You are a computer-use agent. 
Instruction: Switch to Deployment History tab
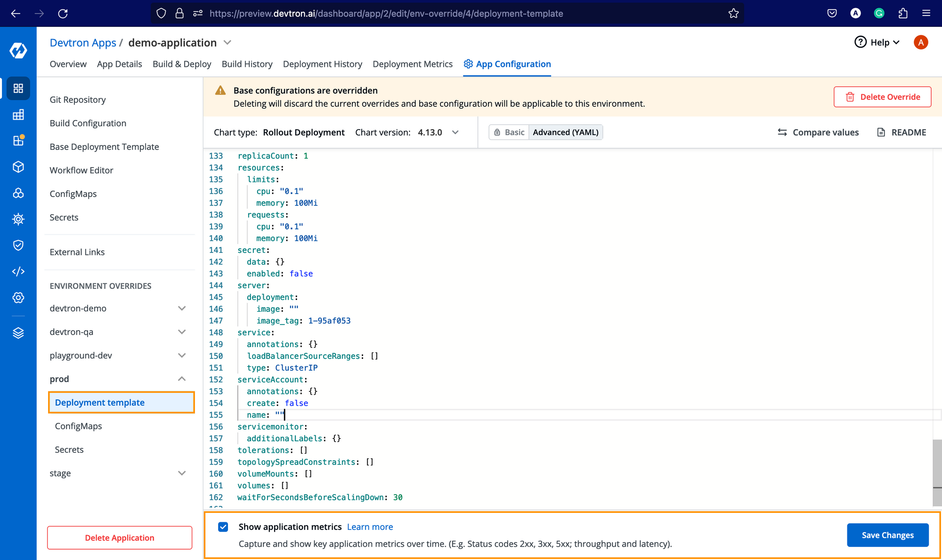322,64
